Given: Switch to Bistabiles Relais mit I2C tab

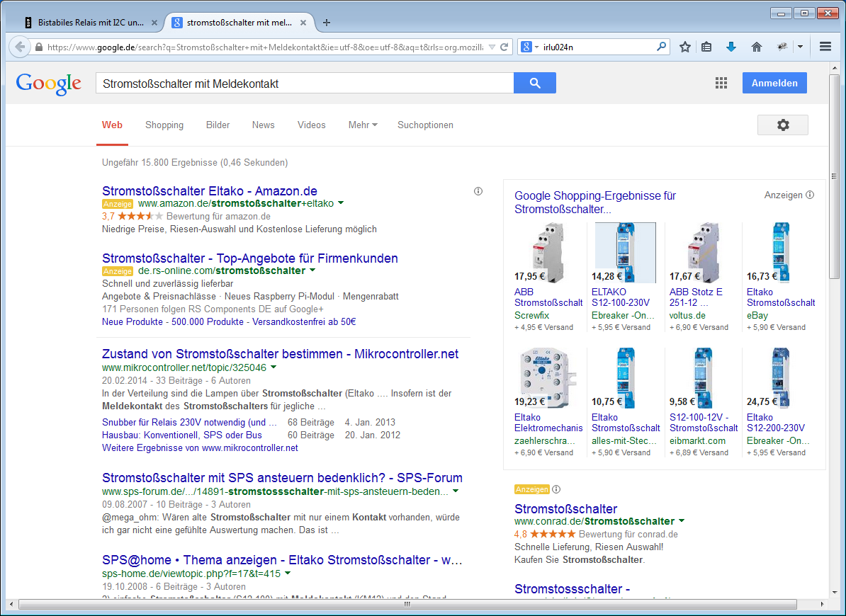Looking at the screenshot, I should [89, 23].
